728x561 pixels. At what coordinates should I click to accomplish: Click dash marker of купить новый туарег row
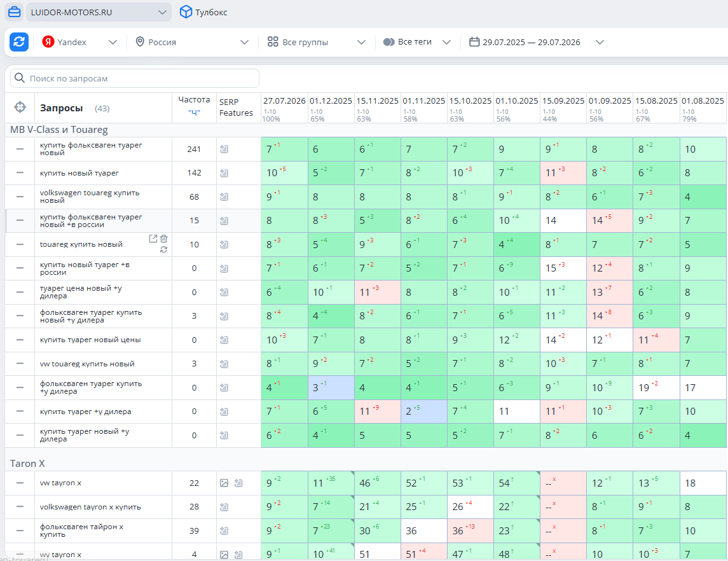(20, 173)
